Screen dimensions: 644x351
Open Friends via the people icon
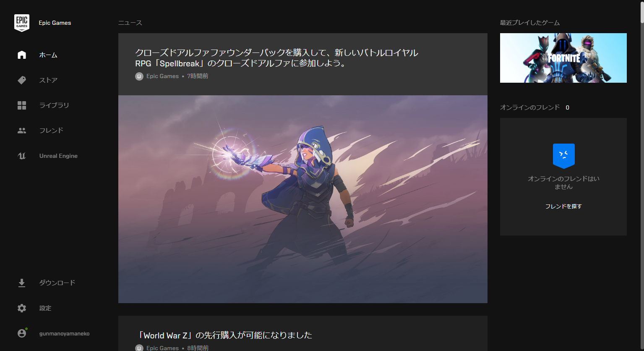point(22,131)
